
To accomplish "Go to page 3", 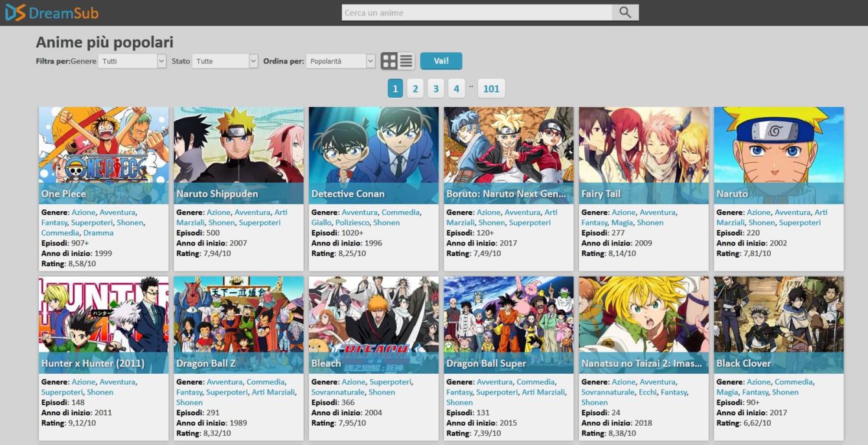I will (x=436, y=89).
